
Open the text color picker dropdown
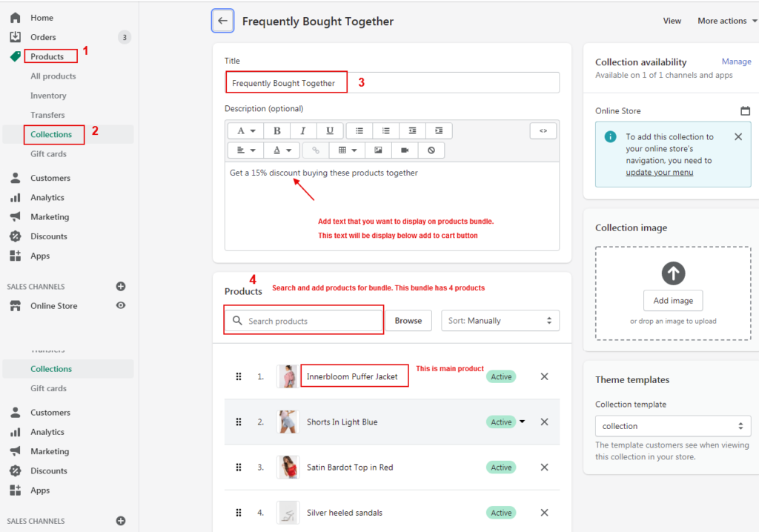tap(282, 150)
